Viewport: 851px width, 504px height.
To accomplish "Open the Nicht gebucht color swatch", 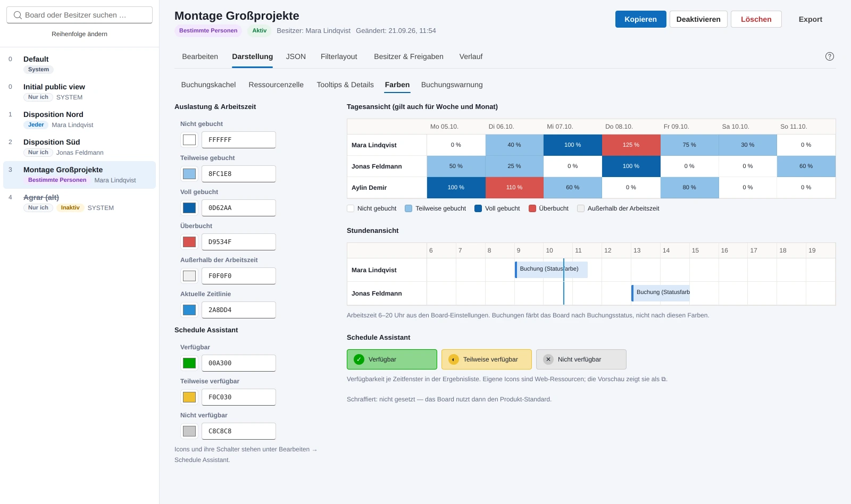I will point(189,140).
